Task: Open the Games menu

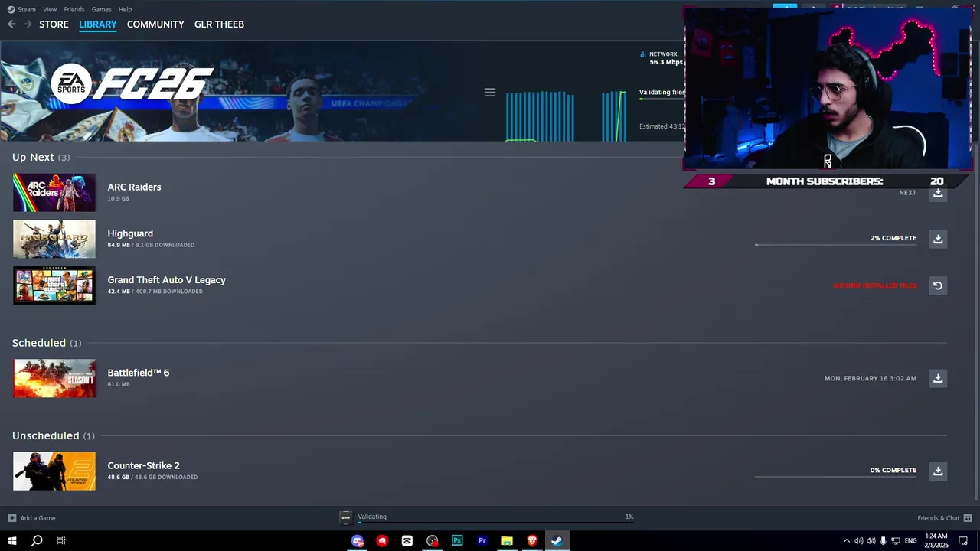Action: 101,9
